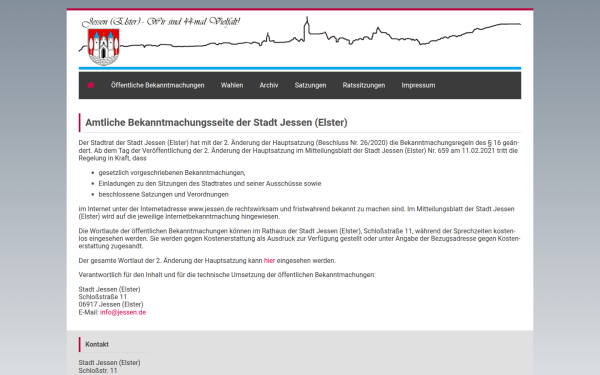Click heading 'Amtliche Bekanntmachungsseite der Stadt Jessen (Elster)'
The width and height of the screenshot is (600, 375).
(x=216, y=122)
